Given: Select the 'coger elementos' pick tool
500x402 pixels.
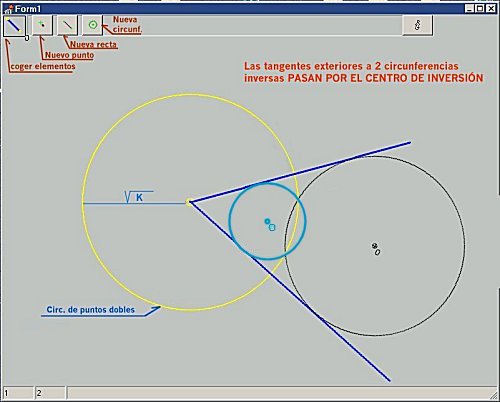Looking at the screenshot, I should click(x=15, y=26).
